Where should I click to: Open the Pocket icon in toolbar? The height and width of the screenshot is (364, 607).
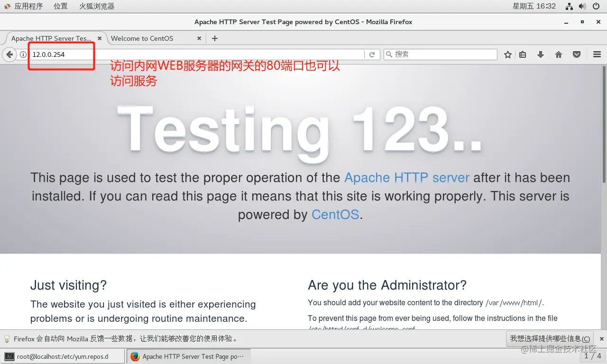coord(577,55)
